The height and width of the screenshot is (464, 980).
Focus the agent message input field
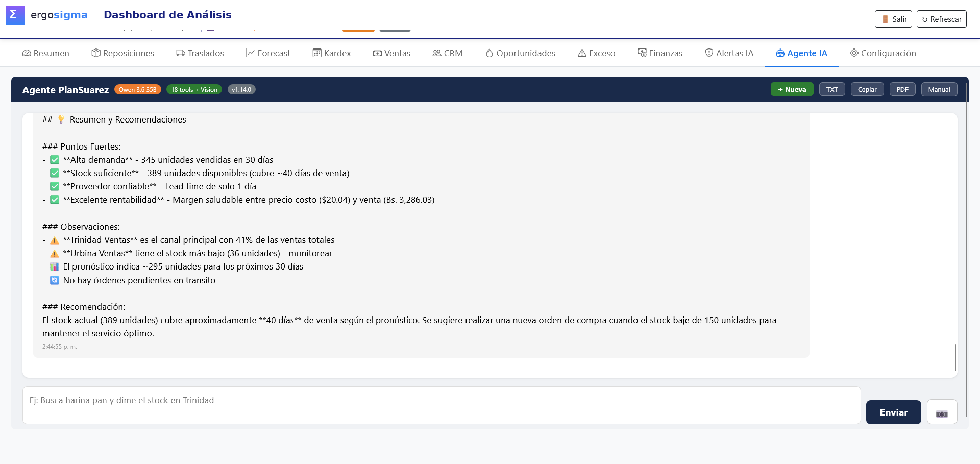tap(442, 405)
